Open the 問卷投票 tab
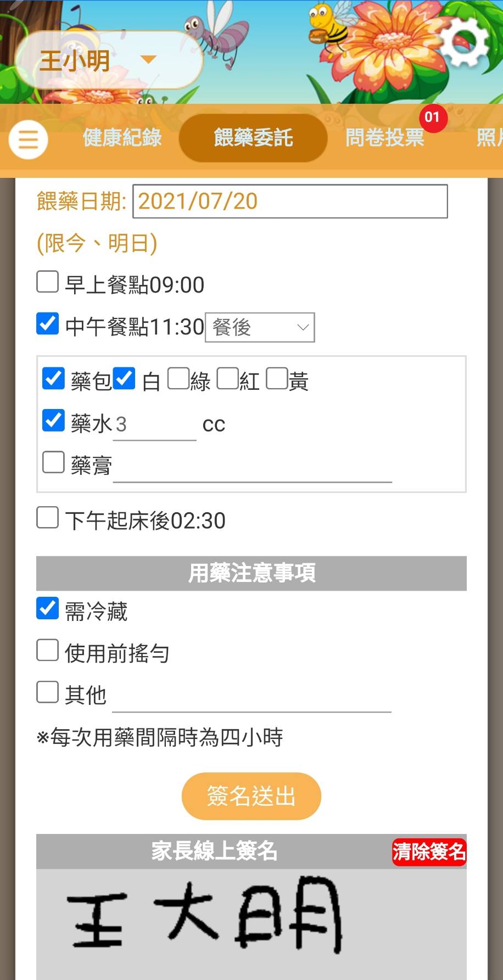The width and height of the screenshot is (503, 980). (x=385, y=138)
